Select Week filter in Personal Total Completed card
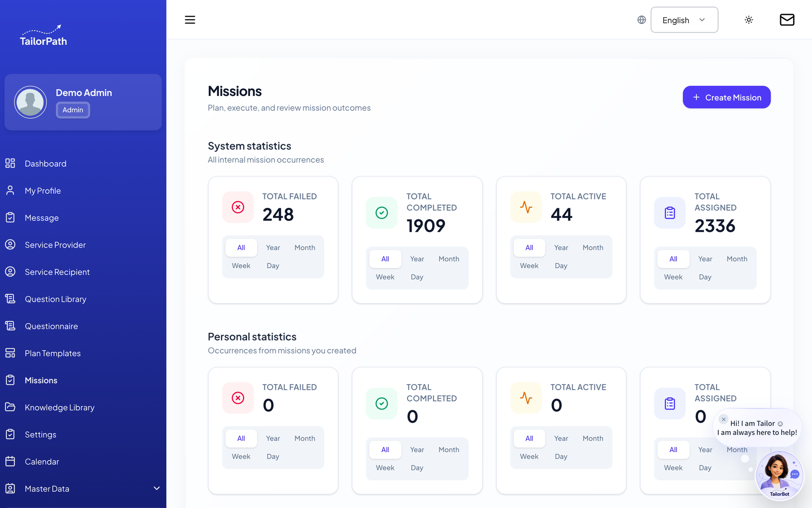 pos(385,468)
